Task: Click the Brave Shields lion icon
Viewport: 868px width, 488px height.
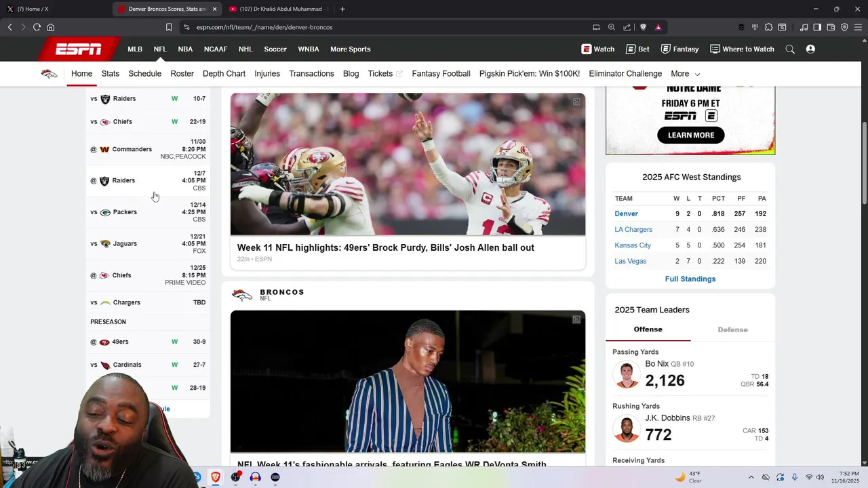Action: 643,27
